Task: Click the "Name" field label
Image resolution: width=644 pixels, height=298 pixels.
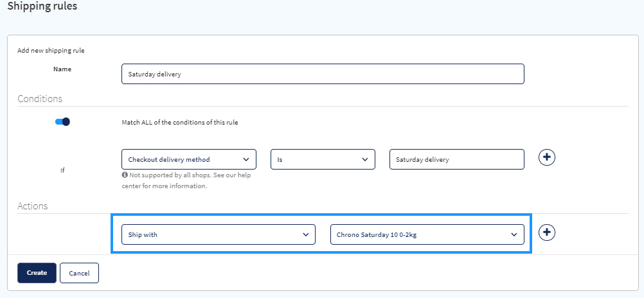Action: point(62,69)
